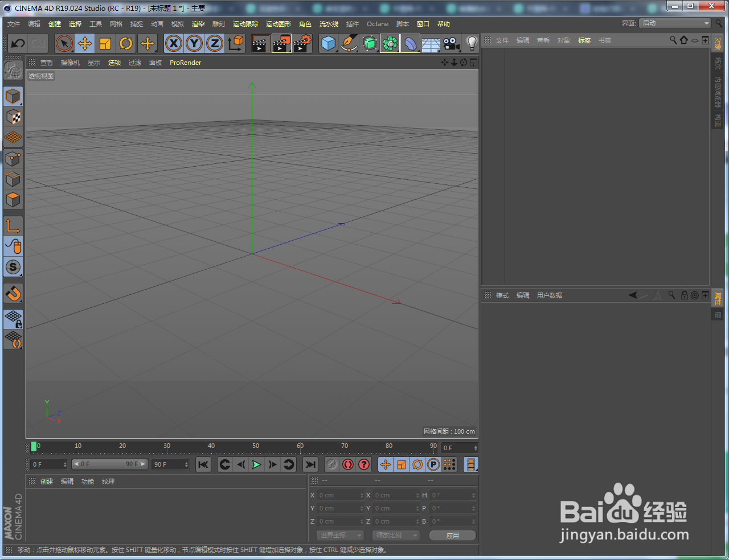729x560 pixels.
Task: Open the 运动图形 menu
Action: pyautogui.click(x=279, y=24)
